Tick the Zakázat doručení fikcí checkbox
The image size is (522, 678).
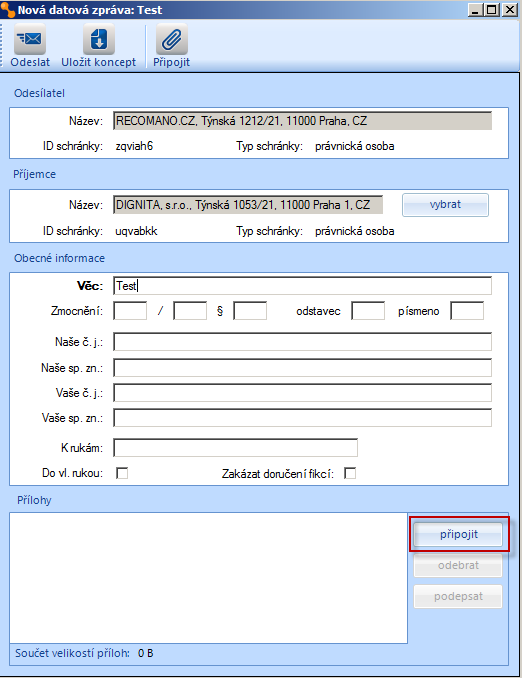pyautogui.click(x=350, y=473)
